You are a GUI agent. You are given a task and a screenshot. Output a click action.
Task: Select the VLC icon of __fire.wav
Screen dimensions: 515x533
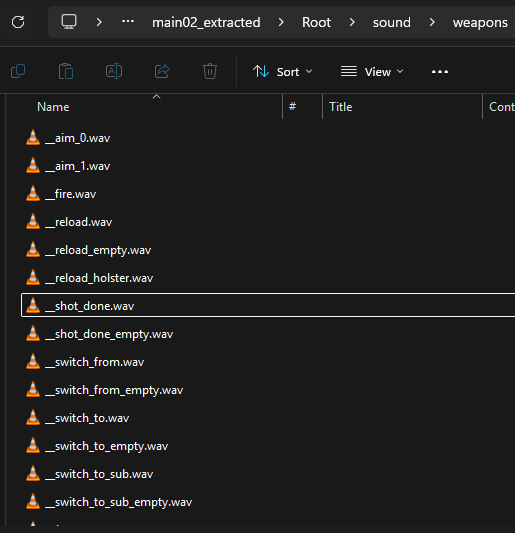33,194
